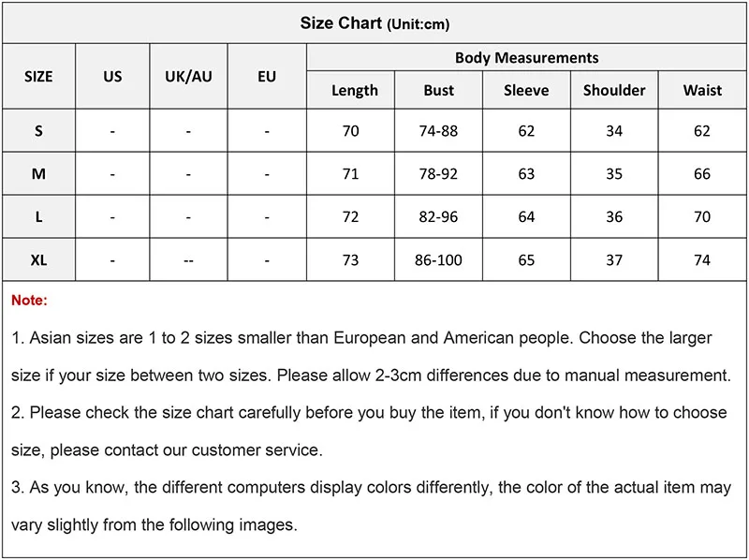
Task: Click the Sleeve column header
Action: 526,90
